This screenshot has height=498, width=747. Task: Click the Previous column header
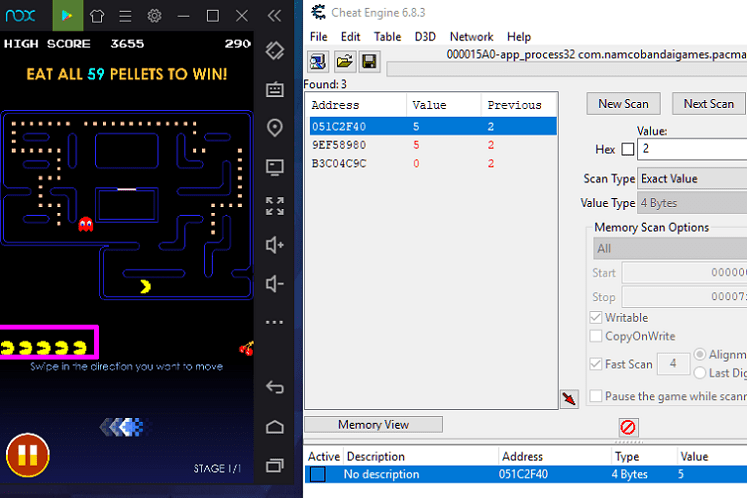(519, 105)
